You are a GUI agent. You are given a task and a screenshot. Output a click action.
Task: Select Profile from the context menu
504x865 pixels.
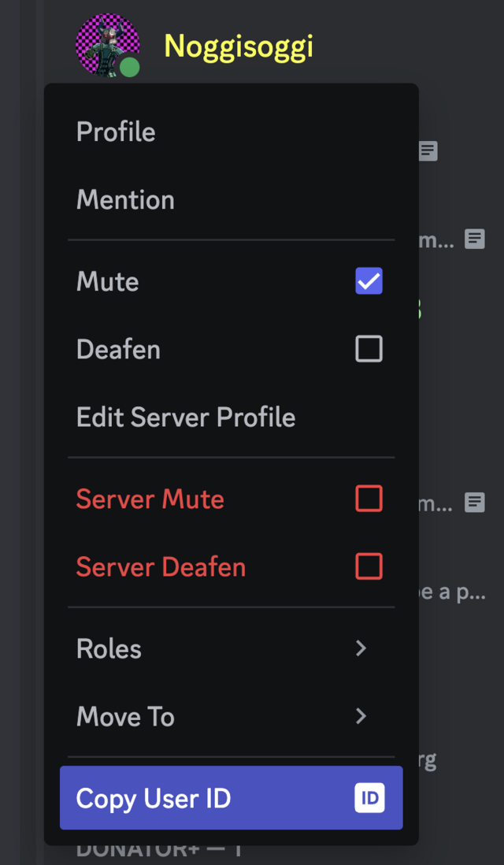116,132
